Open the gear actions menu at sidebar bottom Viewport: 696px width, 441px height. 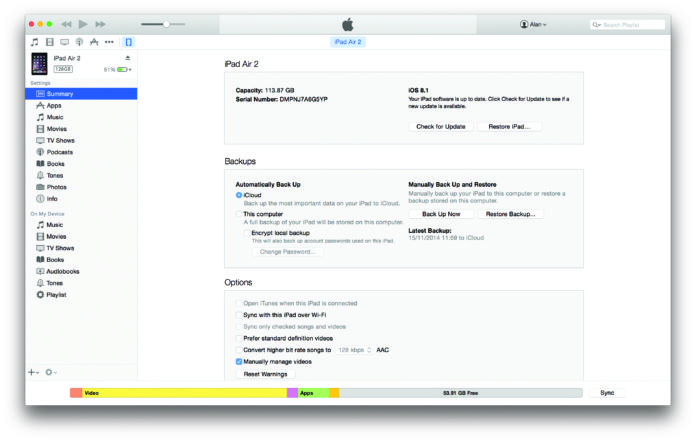(x=51, y=372)
